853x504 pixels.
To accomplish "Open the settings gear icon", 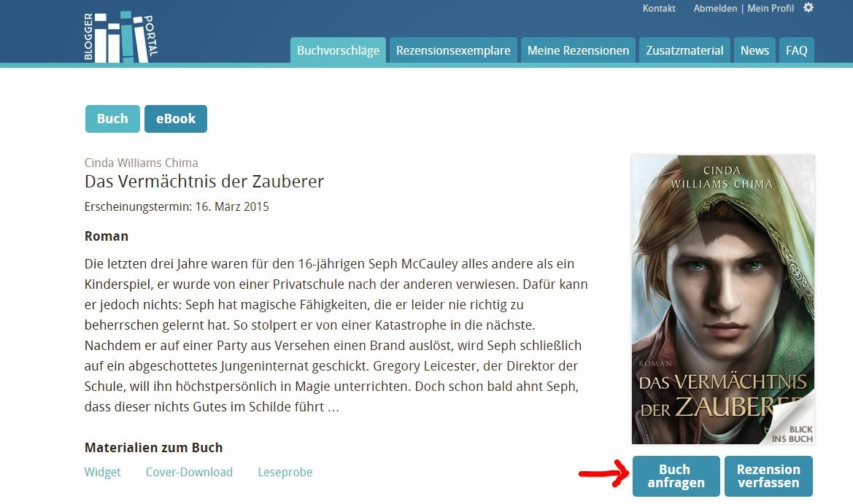I will [808, 7].
